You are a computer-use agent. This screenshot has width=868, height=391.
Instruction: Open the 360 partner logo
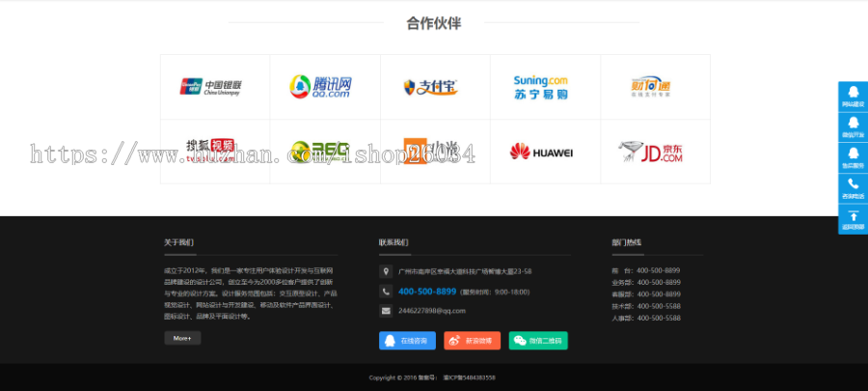pos(320,152)
